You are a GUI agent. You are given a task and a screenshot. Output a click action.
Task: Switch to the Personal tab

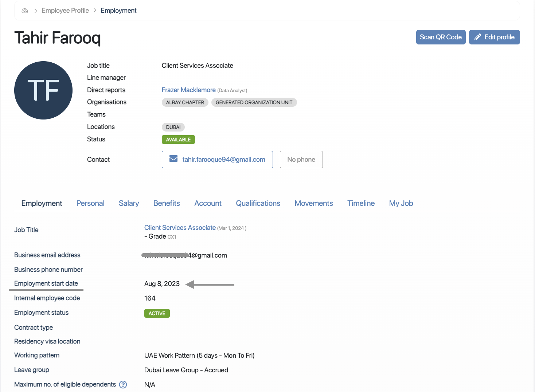point(90,203)
